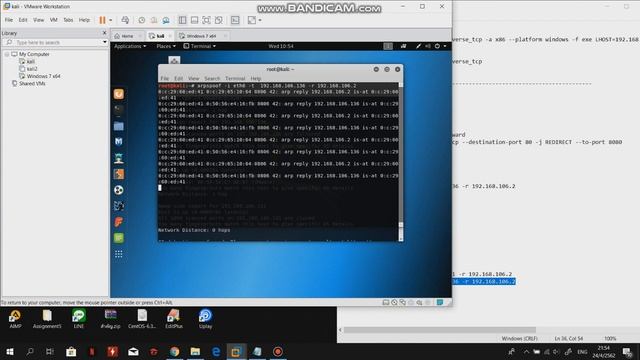640x360 pixels.
Task: Select Shared VMs in library
Action: click(x=32, y=84)
